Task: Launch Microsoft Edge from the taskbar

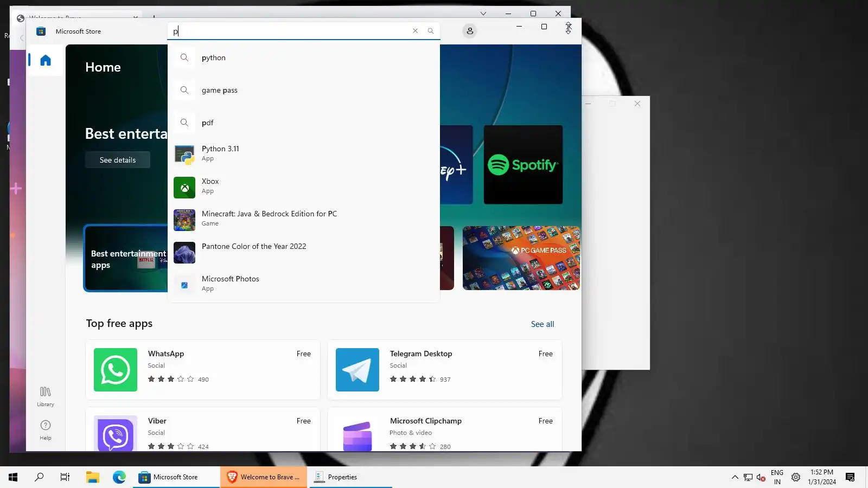Action: [x=119, y=477]
